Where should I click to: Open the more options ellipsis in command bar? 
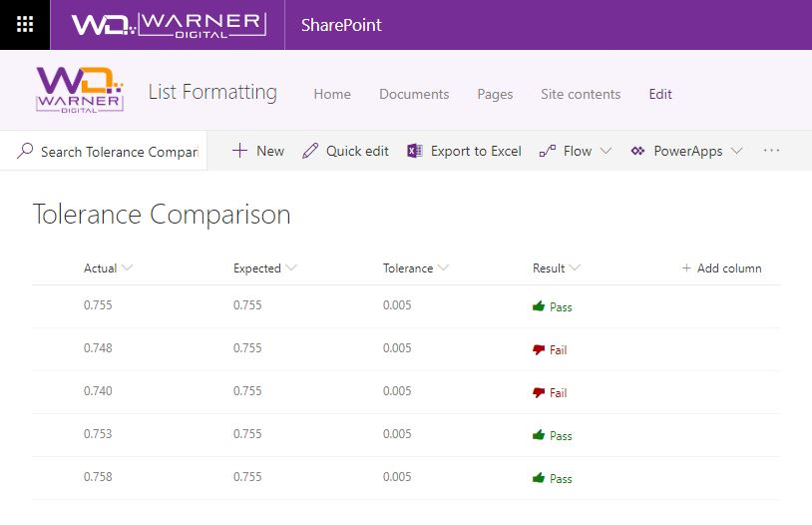click(771, 151)
